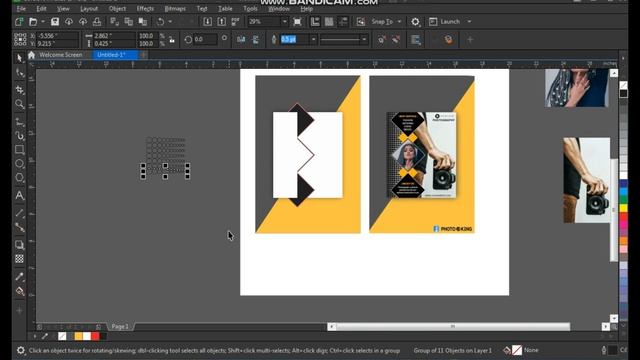Viewport: 640px width, 360px height.
Task: Click the Launch button
Action: (444, 22)
